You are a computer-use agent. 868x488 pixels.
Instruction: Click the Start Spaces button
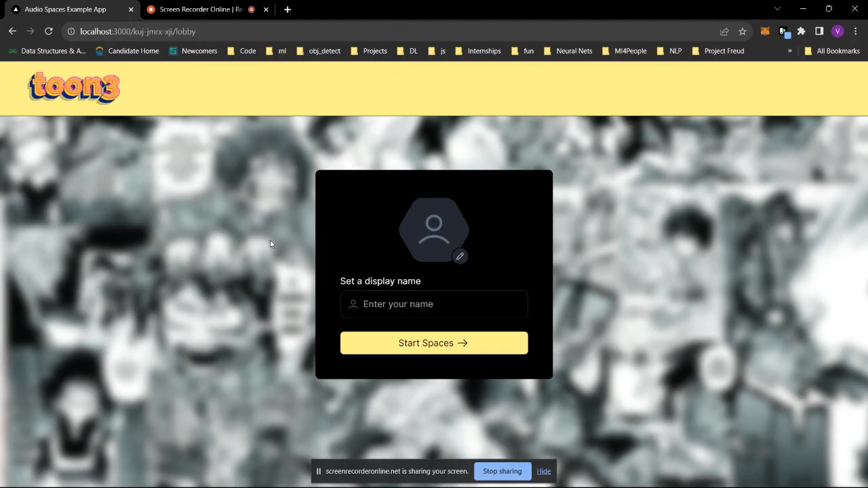click(x=434, y=343)
